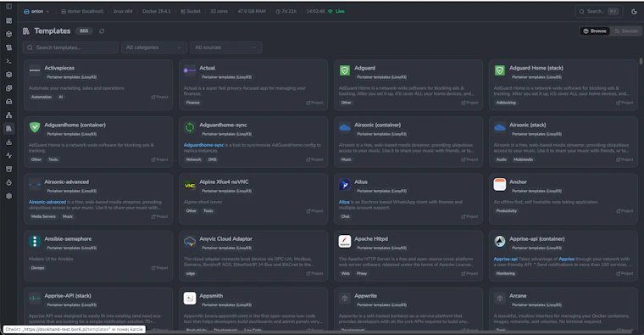This screenshot has width=644, height=335.
Task: Click the Adblocking tag on Adguard Home
Action: (x=506, y=103)
